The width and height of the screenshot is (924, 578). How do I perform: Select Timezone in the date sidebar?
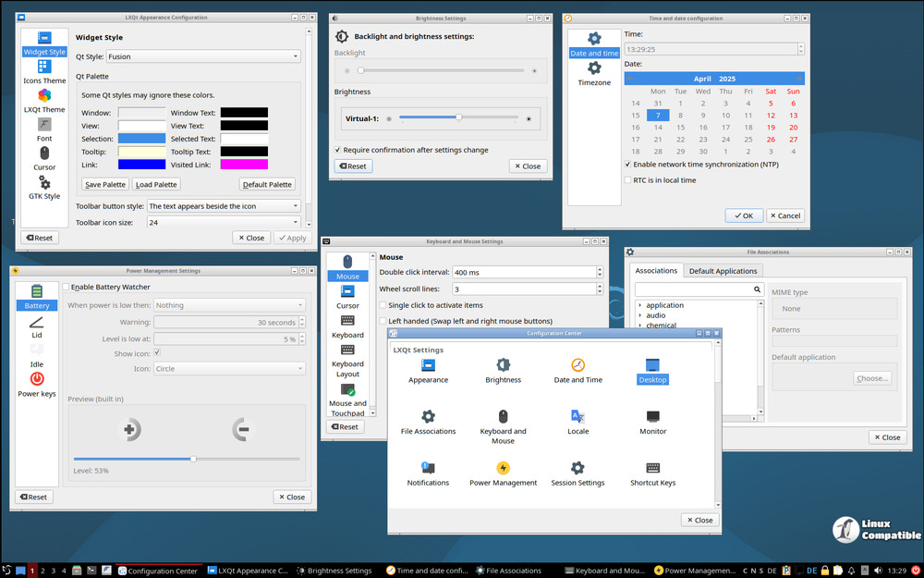(x=594, y=72)
